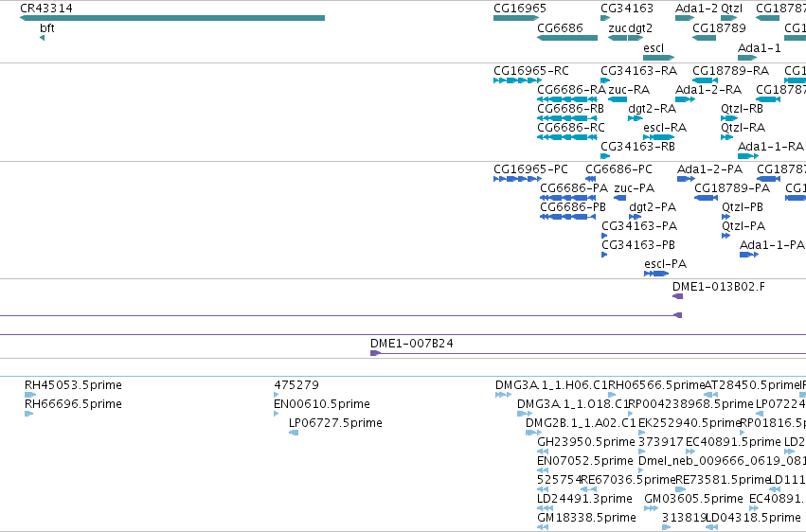806x532 pixels.
Task: Select transcript CG34163-RA
Action: (x=639, y=70)
